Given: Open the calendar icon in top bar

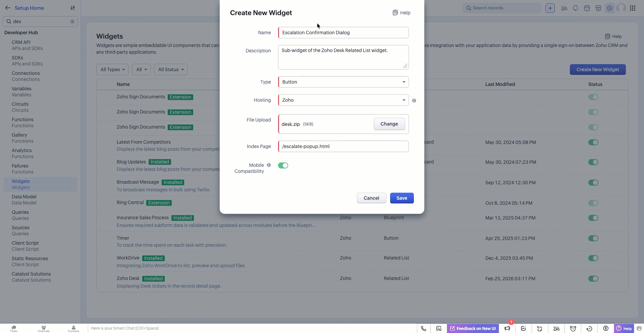Looking at the screenshot, I should (x=587, y=8).
